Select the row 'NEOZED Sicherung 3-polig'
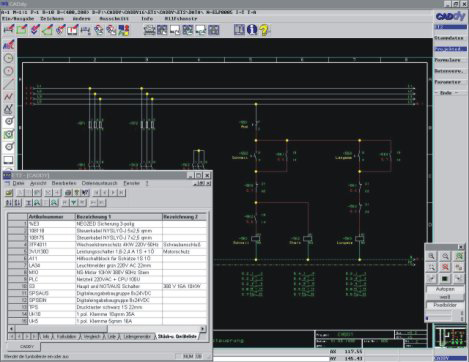The width and height of the screenshot is (469, 362). pos(107,224)
